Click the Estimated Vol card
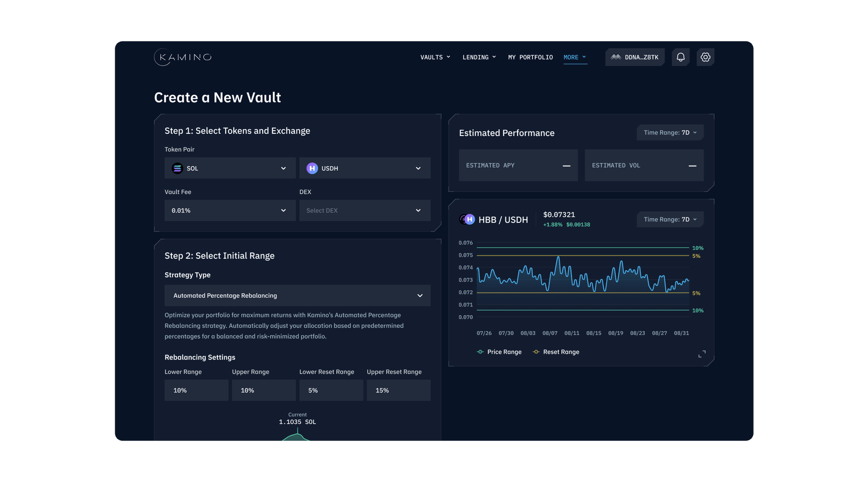 [x=644, y=165]
